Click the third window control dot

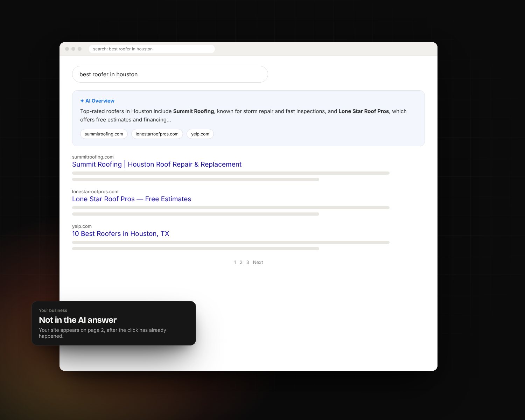tap(80, 49)
